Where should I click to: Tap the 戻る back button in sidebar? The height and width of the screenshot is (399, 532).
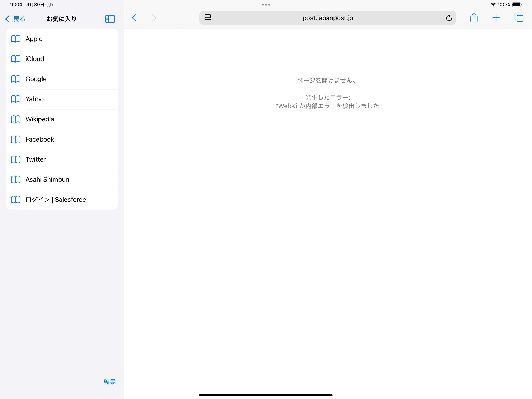(x=15, y=19)
